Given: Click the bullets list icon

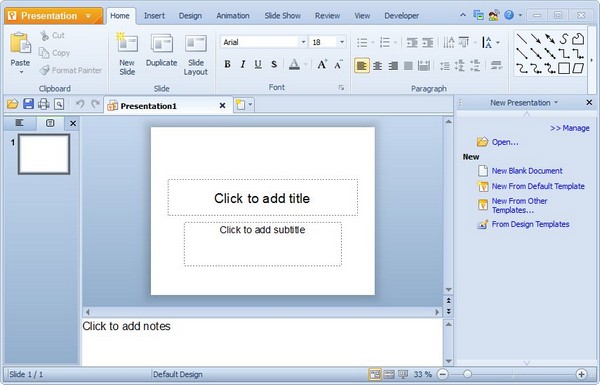Looking at the screenshot, I should click(362, 42).
